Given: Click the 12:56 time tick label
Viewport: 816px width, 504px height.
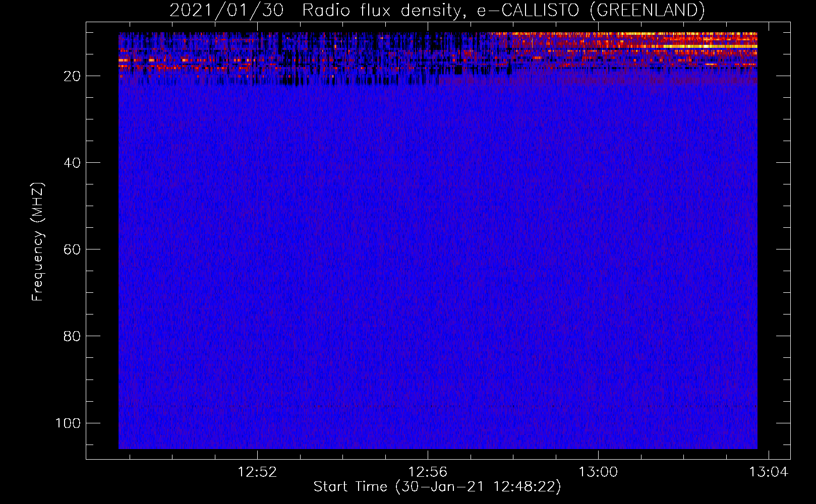Looking at the screenshot, I should tap(428, 472).
